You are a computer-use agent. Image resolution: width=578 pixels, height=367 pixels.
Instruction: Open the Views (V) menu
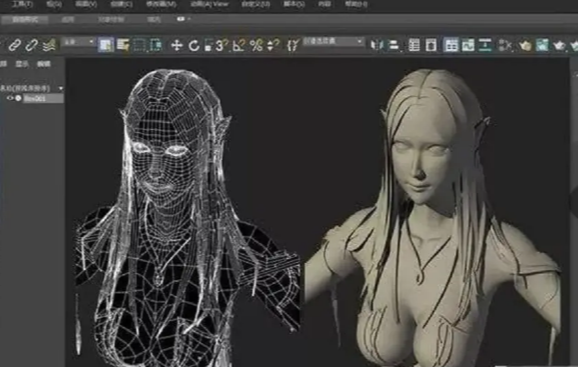(x=86, y=4)
